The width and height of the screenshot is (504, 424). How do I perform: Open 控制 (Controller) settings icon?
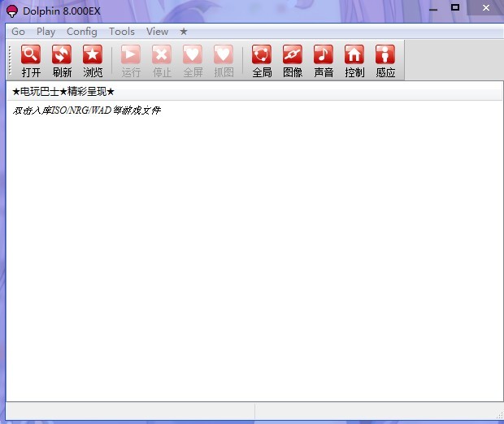(x=354, y=54)
